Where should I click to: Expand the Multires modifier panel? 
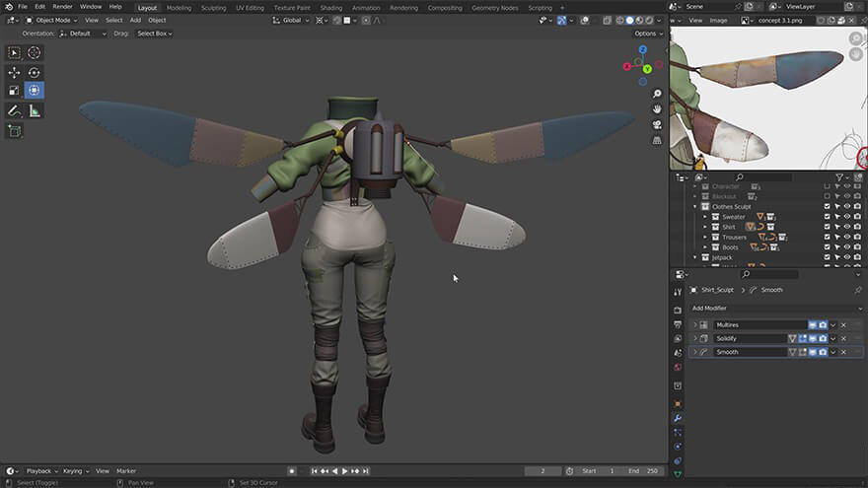(695, 325)
